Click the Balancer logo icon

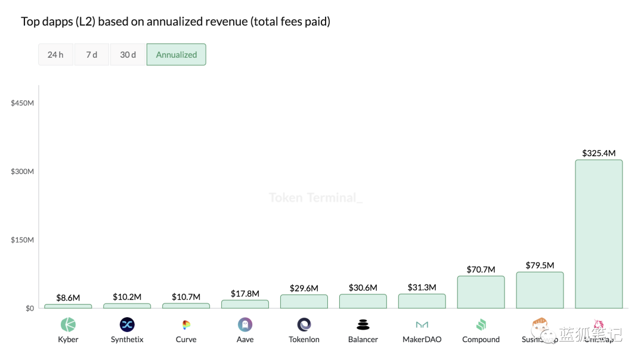pos(363,325)
